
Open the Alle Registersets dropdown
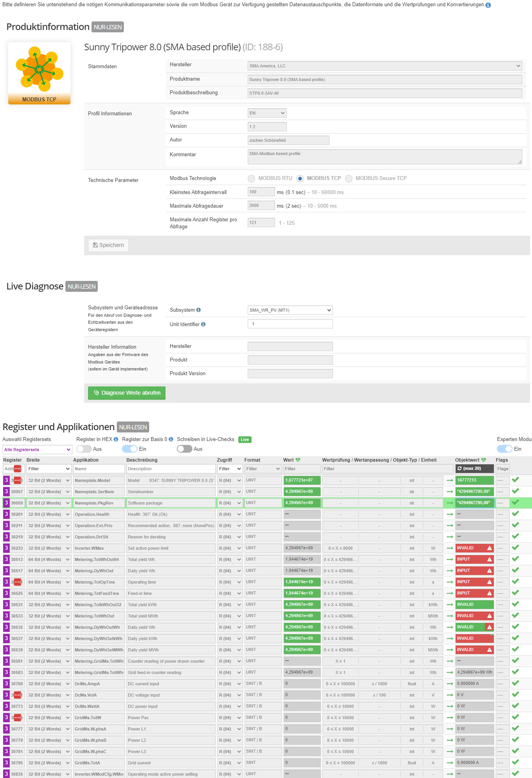pyautogui.click(x=37, y=450)
